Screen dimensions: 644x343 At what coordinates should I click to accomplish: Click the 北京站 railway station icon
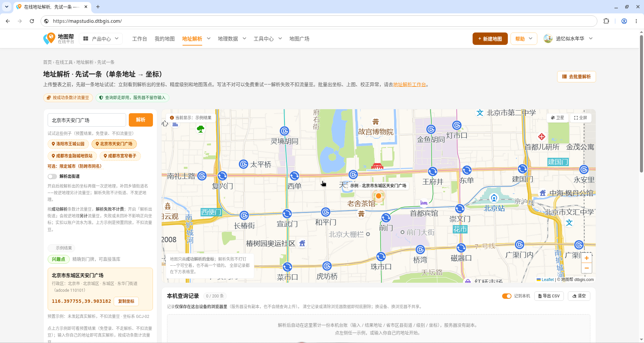(x=494, y=198)
